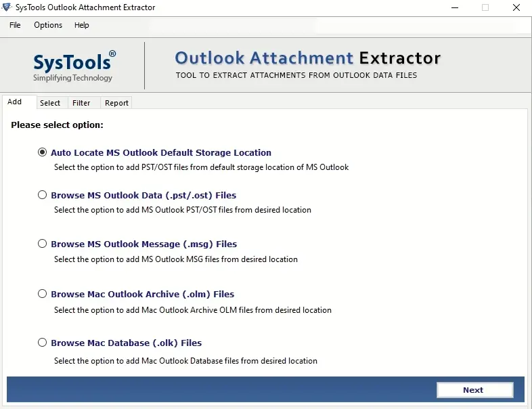Image resolution: width=532 pixels, height=409 pixels.
Task: Switch to the Report tab
Action: click(x=116, y=103)
